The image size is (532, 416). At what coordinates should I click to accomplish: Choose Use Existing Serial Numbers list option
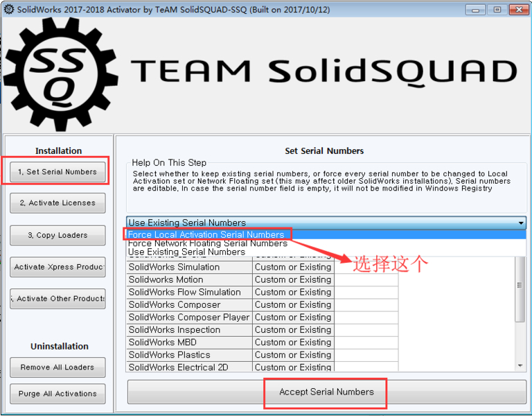point(326,252)
